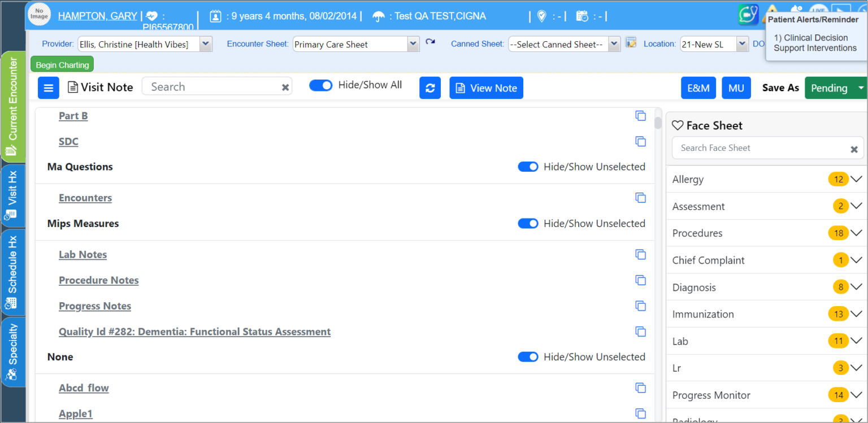Toggle Hide/Show Unselected under Mips Measures
The image size is (868, 423).
(528, 223)
